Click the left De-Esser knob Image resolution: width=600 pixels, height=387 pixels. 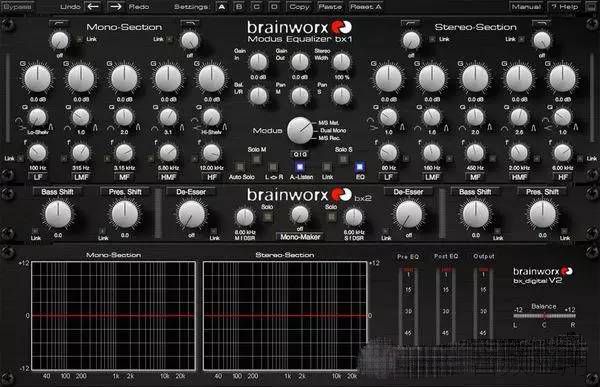[x=191, y=214]
